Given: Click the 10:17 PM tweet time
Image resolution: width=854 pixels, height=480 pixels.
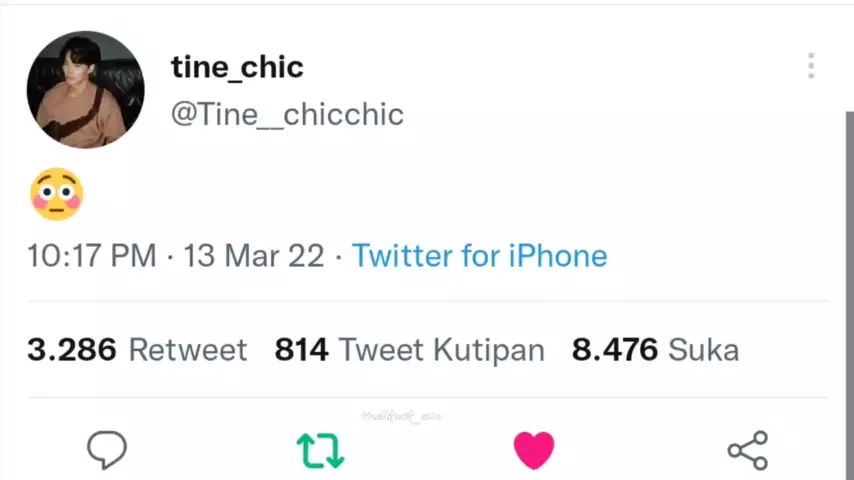Looking at the screenshot, I should coord(91,256).
